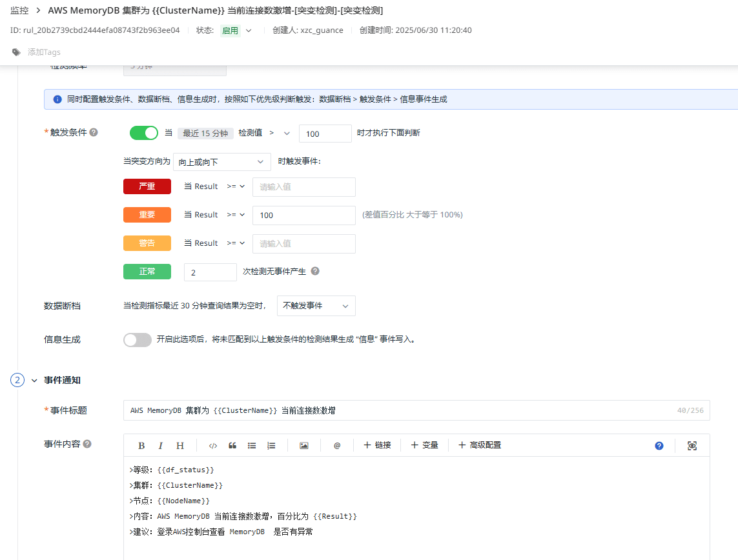The height and width of the screenshot is (560, 738).
Task: Open the >= operator dropdown for 严重
Action: tap(236, 186)
